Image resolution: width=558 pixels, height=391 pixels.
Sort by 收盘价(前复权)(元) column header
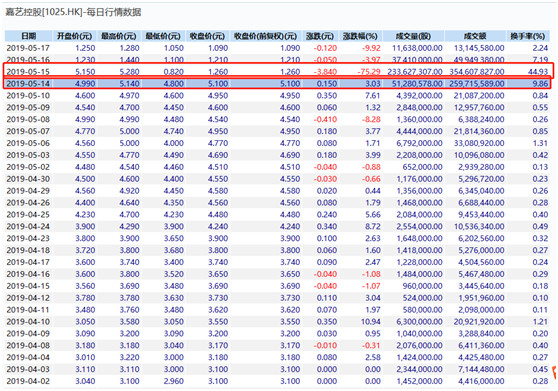[x=265, y=36]
